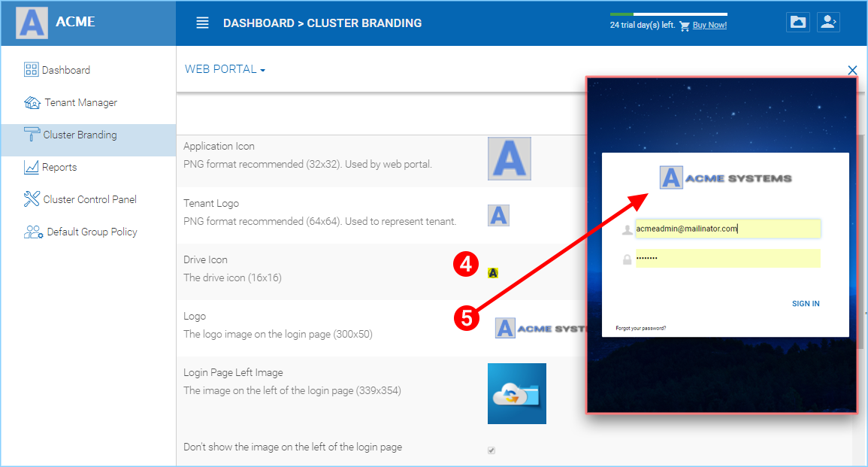Click the SIGN IN button

pyautogui.click(x=806, y=304)
